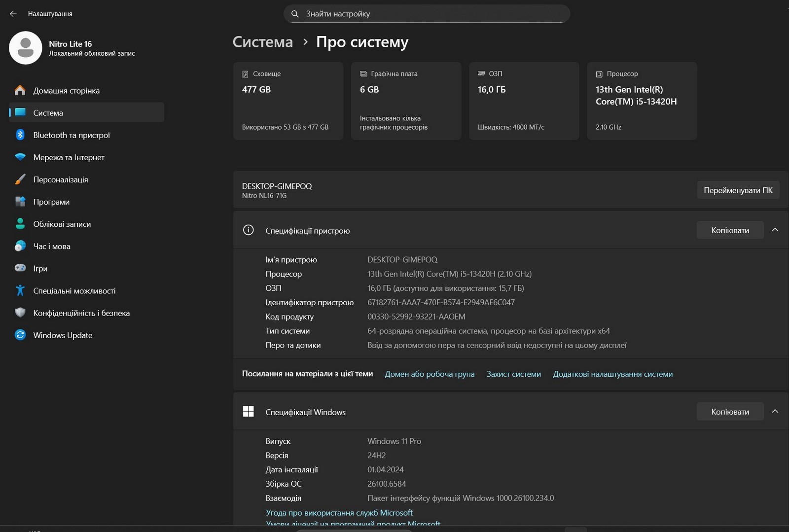Copy device specifications with Копіювати button
789x532 pixels.
click(x=730, y=230)
